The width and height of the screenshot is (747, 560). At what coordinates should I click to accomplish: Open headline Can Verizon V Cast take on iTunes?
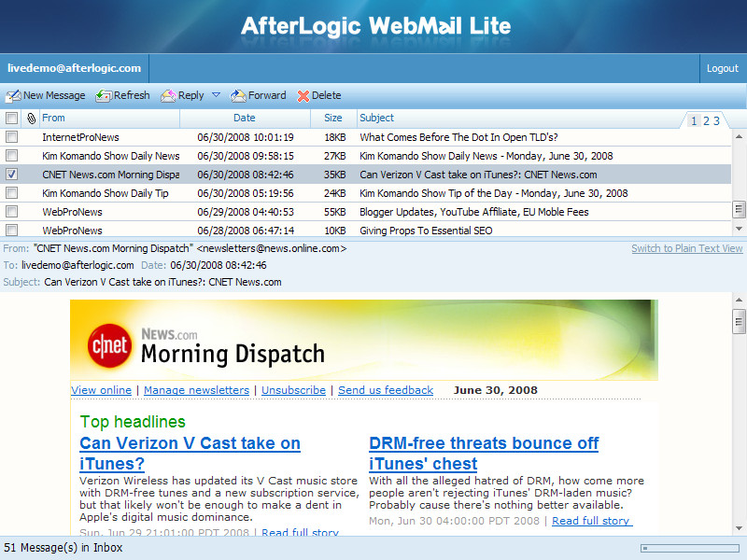(x=190, y=454)
